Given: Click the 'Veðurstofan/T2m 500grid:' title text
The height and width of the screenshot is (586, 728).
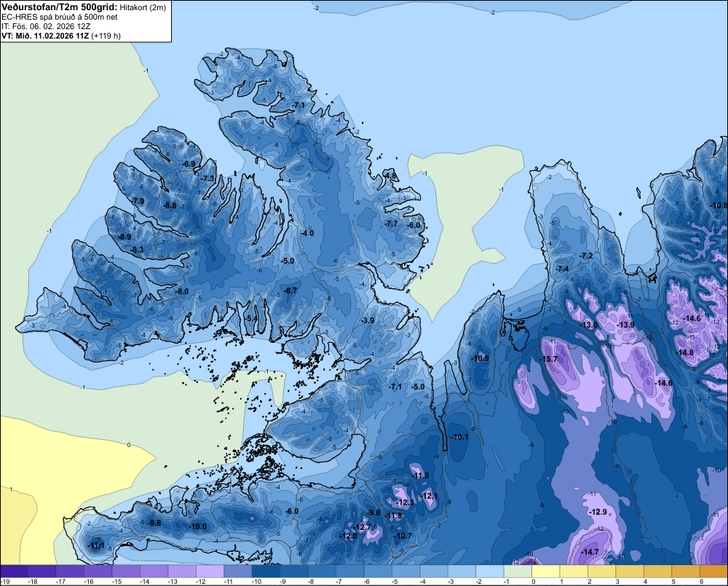Looking at the screenshot, I should click(x=60, y=7).
